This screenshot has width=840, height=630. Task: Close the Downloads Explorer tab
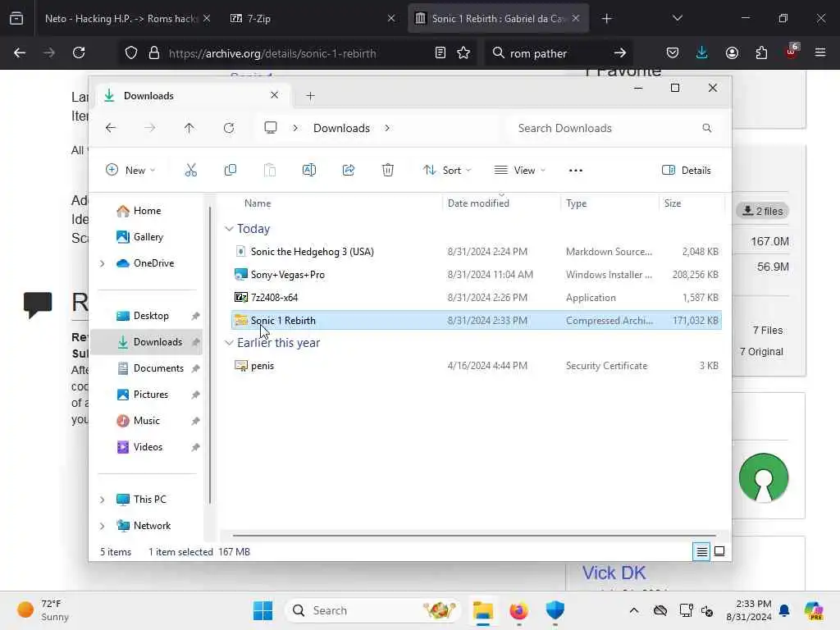pyautogui.click(x=274, y=95)
